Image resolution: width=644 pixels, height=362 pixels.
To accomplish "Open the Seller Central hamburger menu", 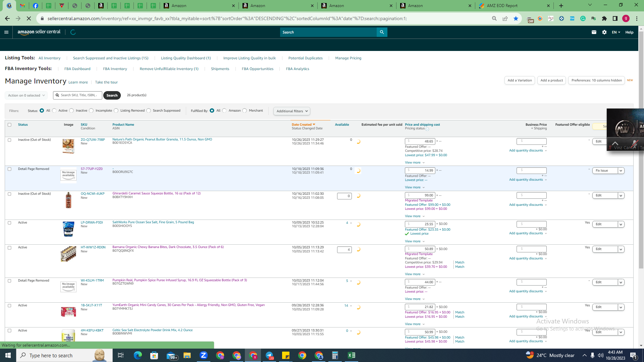I will pyautogui.click(x=6, y=32).
